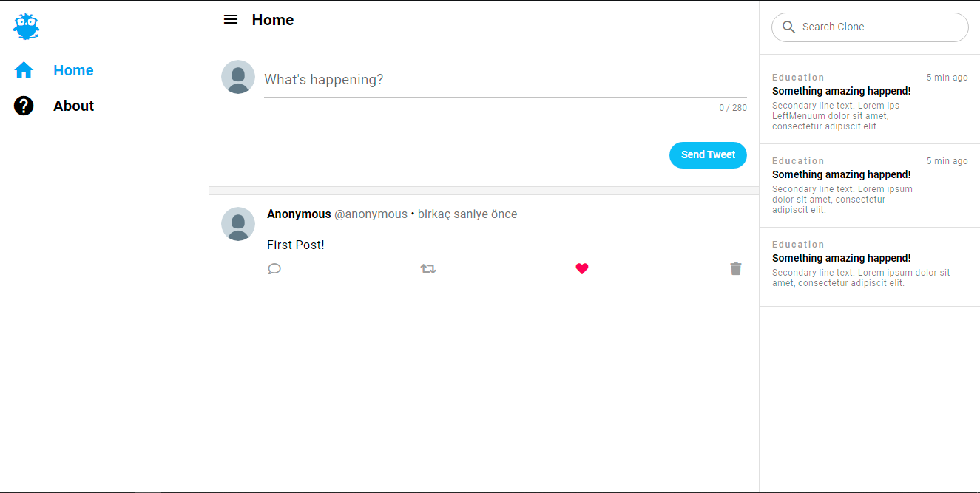The image size is (980, 493).
Task: Open the hamburger menu icon
Action: 231,20
